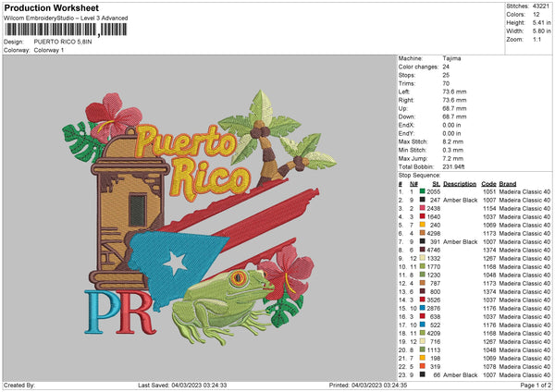555x392 pixels.
Task: Click the 'Code' column header
Action: tap(488, 184)
